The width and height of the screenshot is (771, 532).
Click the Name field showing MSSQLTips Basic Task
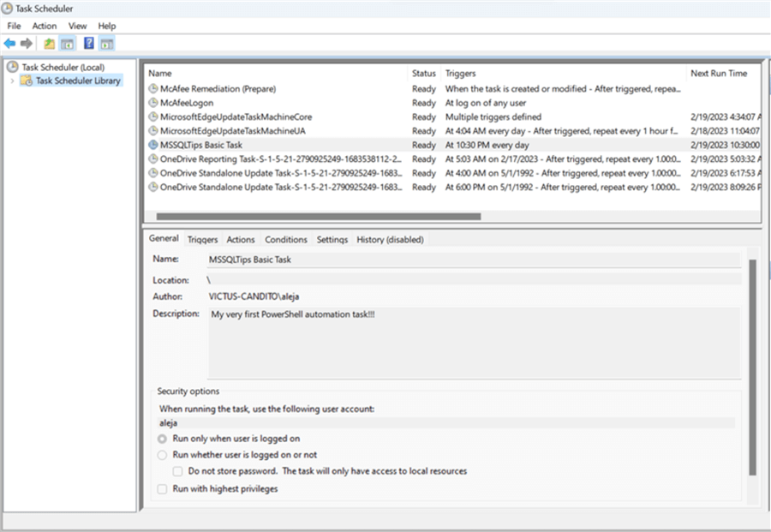(474, 260)
